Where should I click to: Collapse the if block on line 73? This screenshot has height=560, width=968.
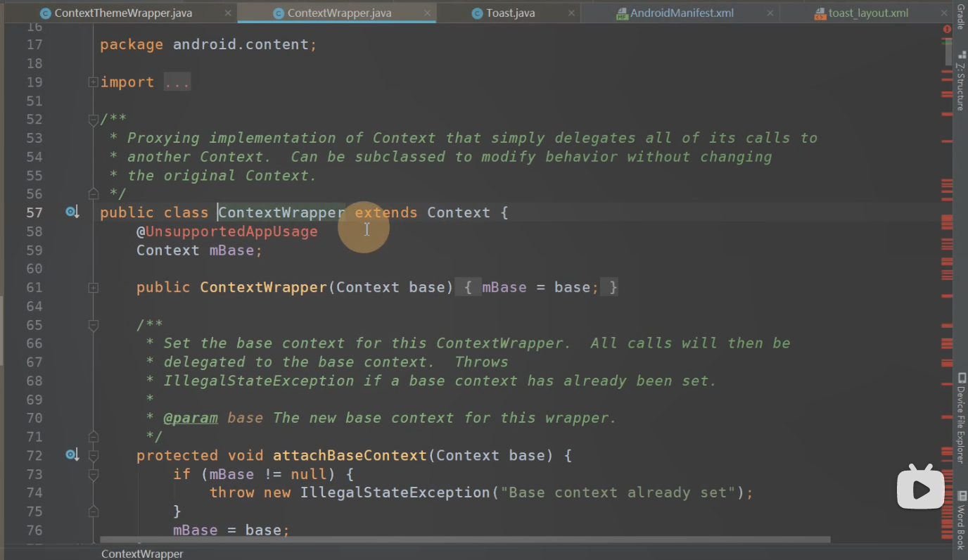[93, 475]
